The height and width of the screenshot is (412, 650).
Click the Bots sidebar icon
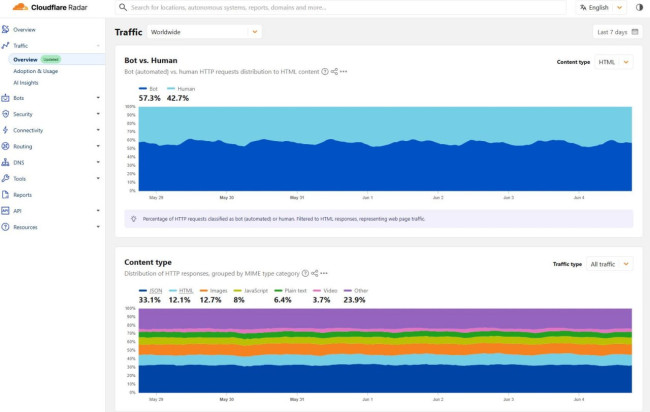(5, 98)
